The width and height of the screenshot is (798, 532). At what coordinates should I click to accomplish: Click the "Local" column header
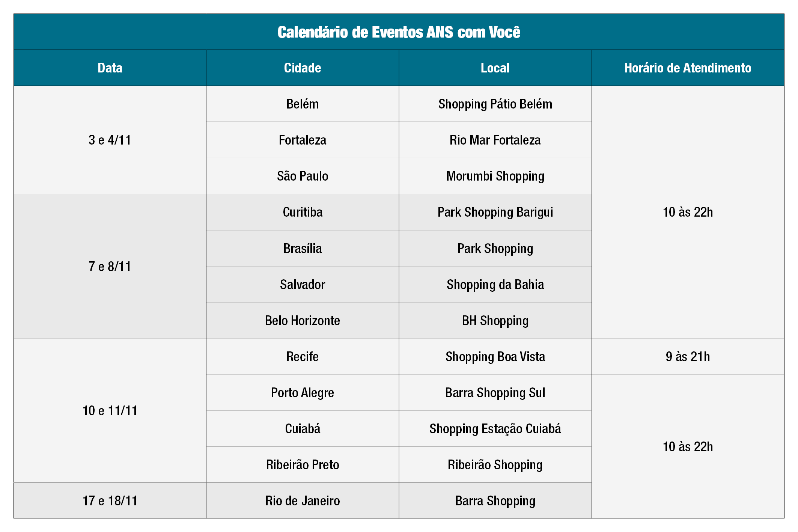click(x=495, y=68)
